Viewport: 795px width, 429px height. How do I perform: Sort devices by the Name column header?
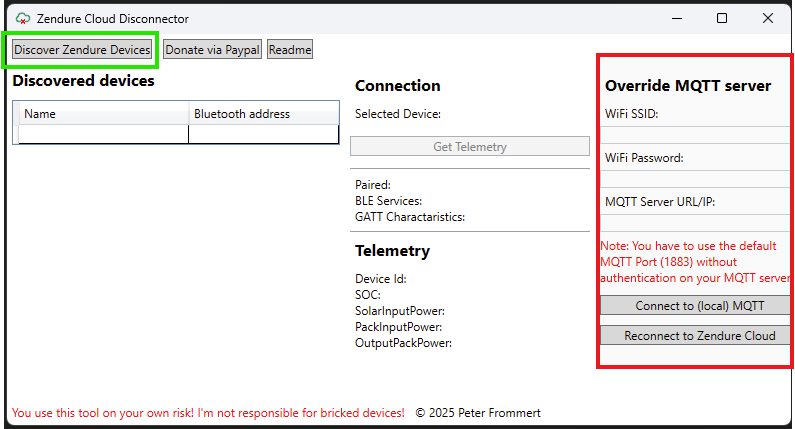(103, 114)
